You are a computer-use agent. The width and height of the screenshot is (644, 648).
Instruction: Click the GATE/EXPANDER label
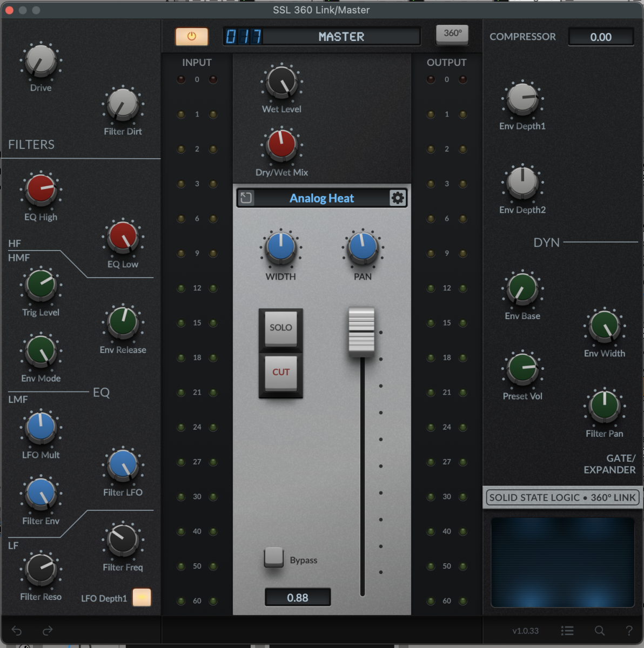point(610,464)
